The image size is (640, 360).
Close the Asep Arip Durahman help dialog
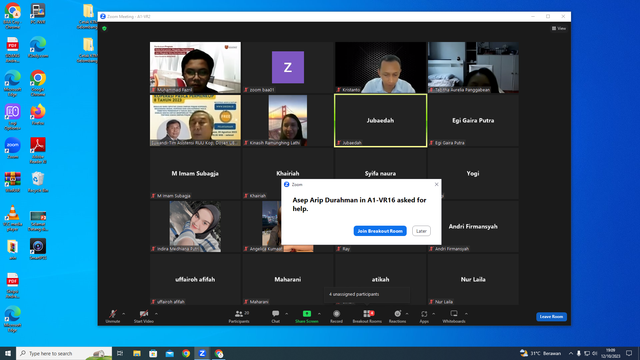pos(436,184)
